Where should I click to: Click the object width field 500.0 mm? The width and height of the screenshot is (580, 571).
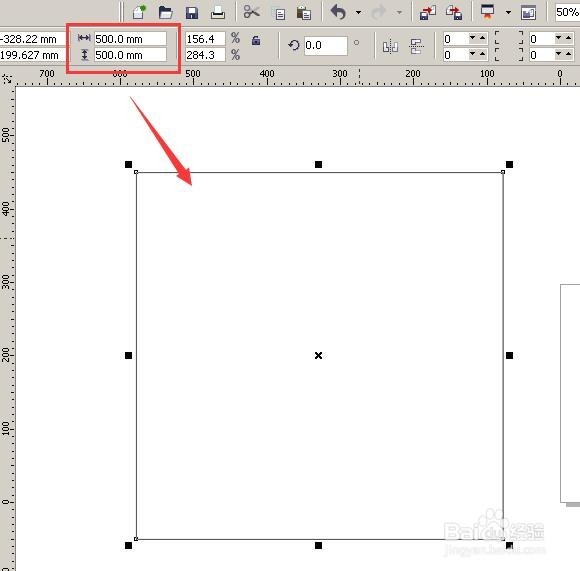[131, 39]
